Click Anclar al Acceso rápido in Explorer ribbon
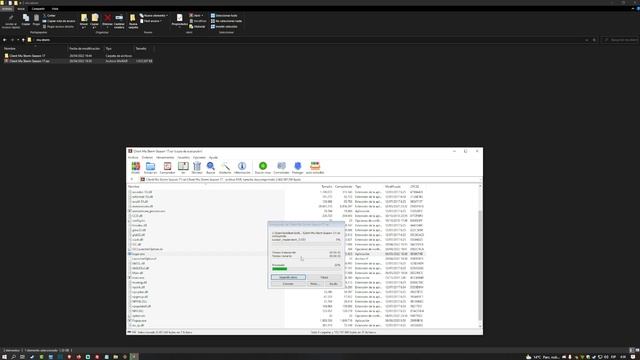Screen dimensions: 640x360 click(x=11, y=22)
